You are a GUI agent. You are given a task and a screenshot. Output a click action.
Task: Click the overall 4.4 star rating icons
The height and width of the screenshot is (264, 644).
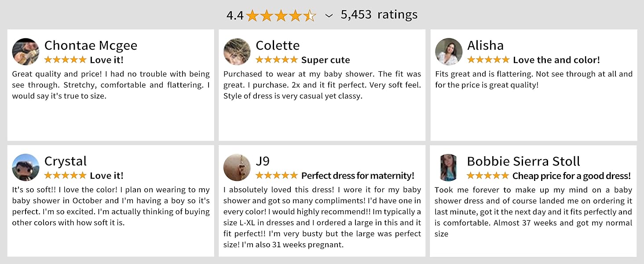click(x=281, y=16)
